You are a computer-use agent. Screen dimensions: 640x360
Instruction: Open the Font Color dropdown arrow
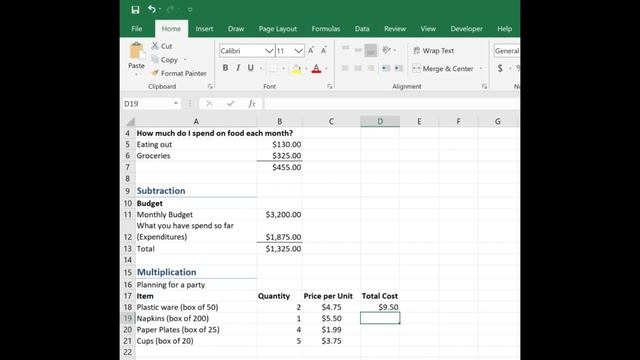pos(326,69)
